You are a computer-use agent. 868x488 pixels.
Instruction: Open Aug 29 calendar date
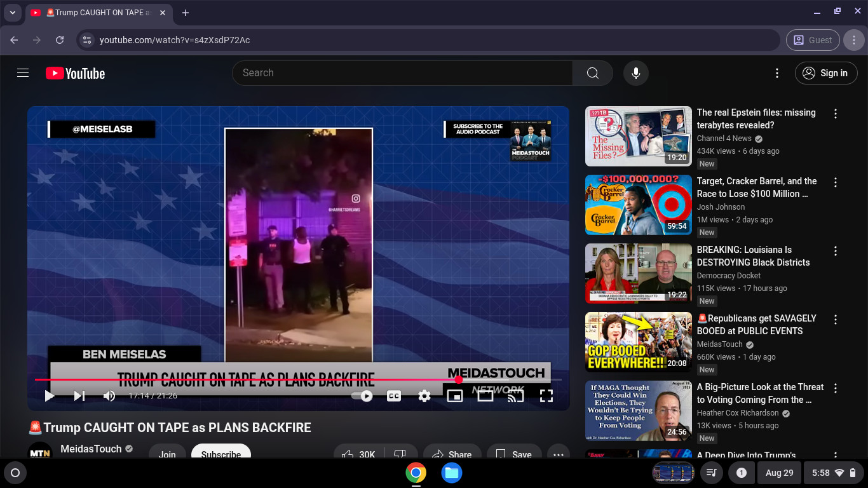pos(779,473)
